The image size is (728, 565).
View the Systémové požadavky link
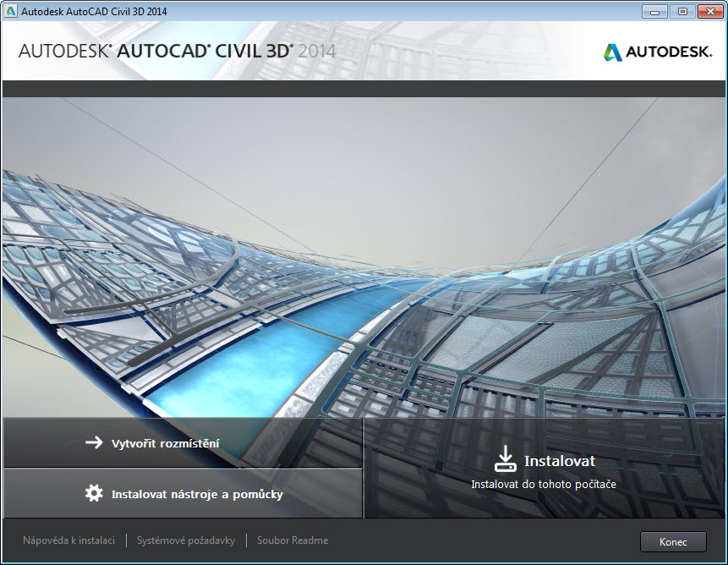click(x=186, y=540)
